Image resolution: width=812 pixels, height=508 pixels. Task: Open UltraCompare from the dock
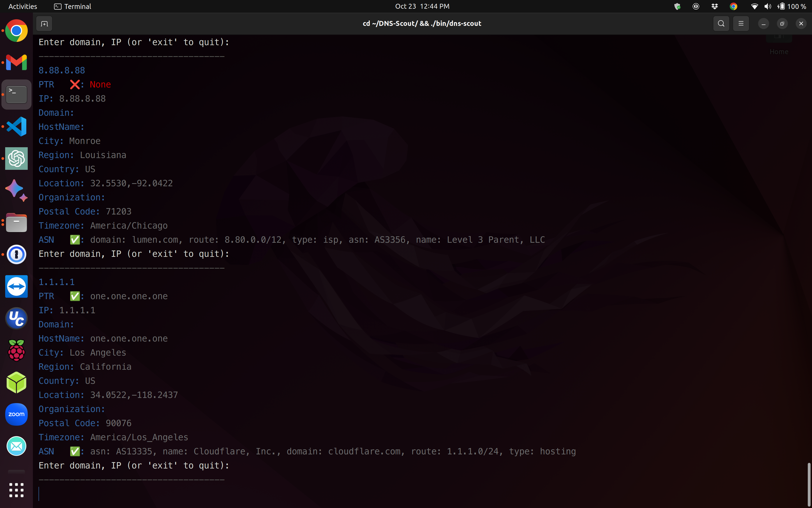16,318
